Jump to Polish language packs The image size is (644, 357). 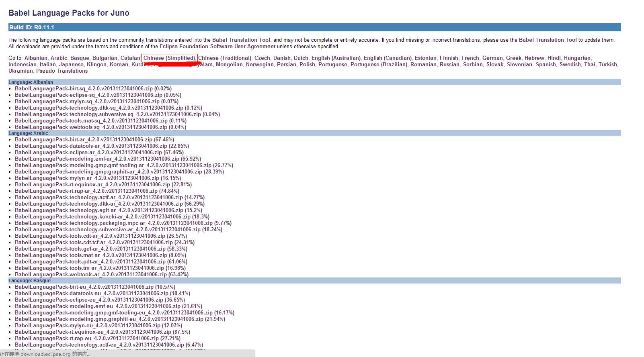tap(307, 64)
